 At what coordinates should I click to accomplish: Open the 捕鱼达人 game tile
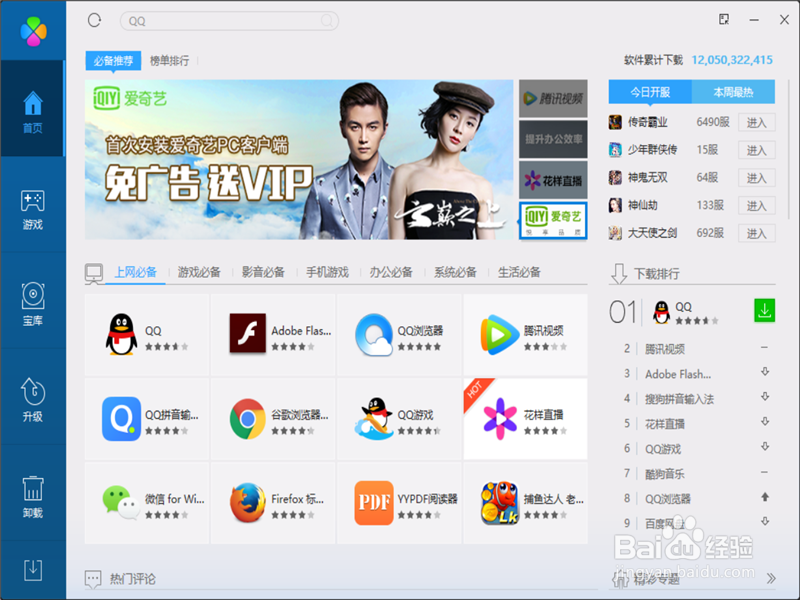526,503
